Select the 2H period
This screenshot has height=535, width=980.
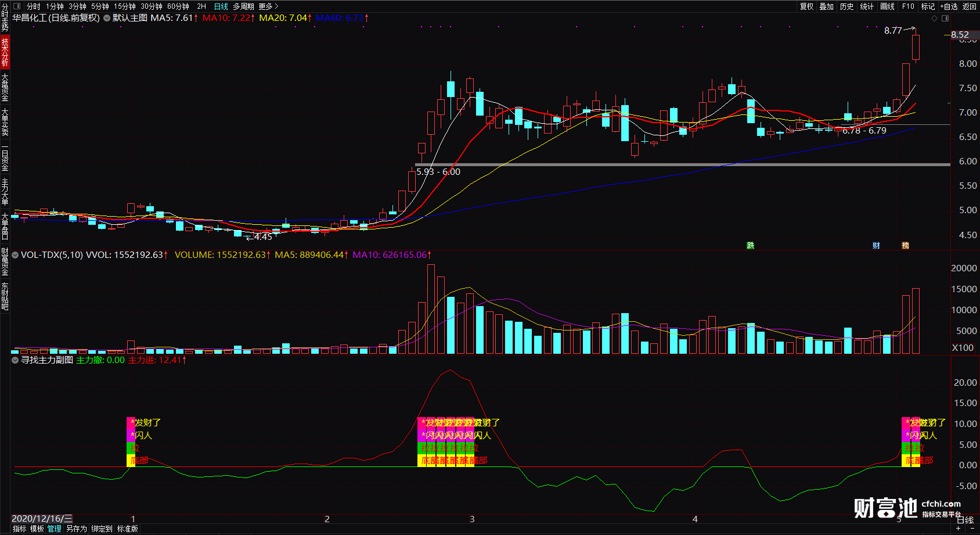click(x=201, y=6)
